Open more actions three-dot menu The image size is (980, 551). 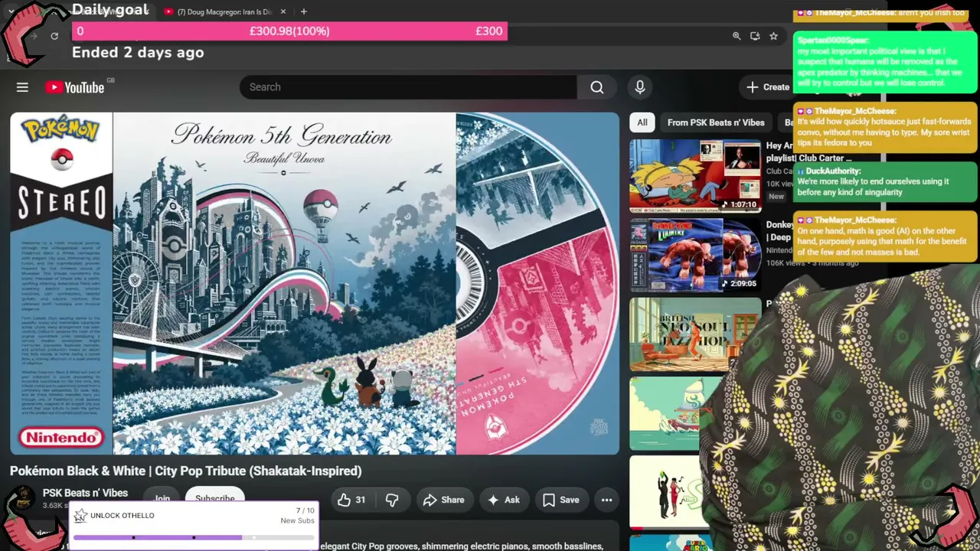[606, 500]
